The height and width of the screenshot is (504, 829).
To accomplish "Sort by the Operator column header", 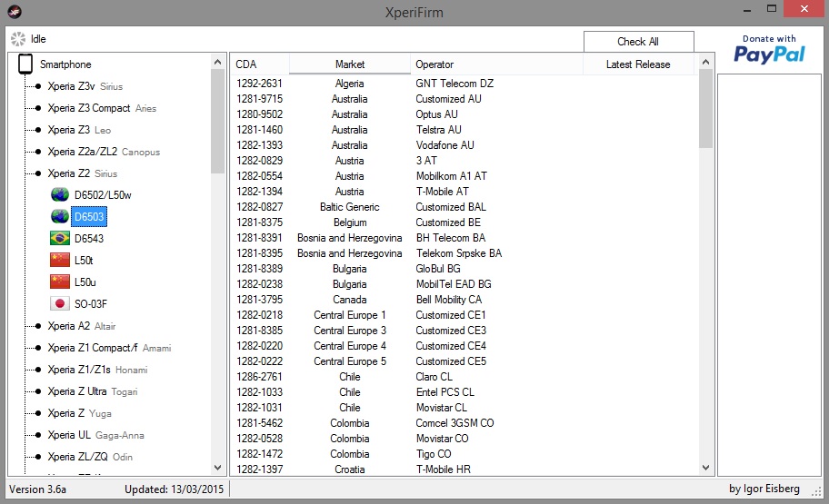I will point(496,64).
